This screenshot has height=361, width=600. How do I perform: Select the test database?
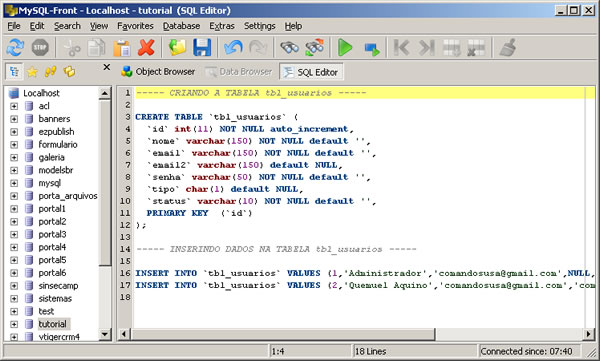click(x=46, y=311)
